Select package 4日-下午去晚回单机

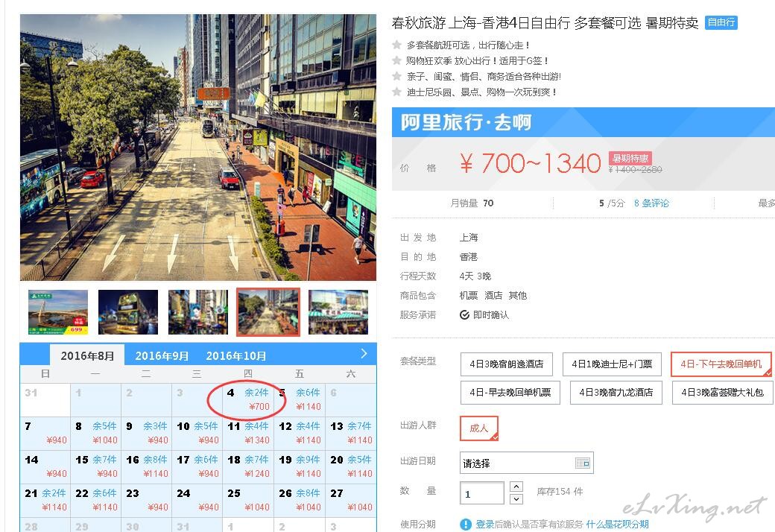pyautogui.click(x=721, y=364)
